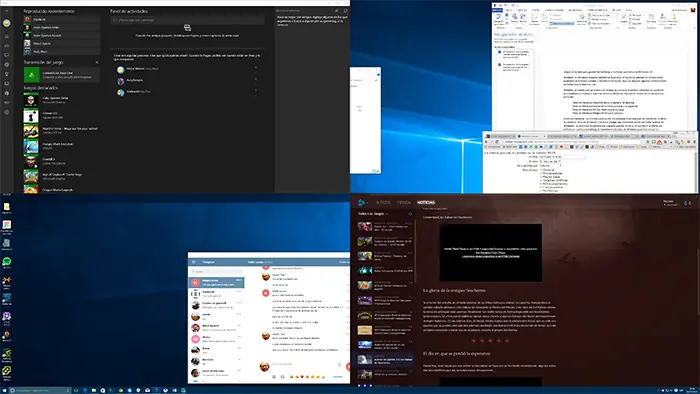This screenshot has width=700, height=394.
Task: Open the Xbox app hamburger menu
Action: pyautogui.click(x=7, y=11)
